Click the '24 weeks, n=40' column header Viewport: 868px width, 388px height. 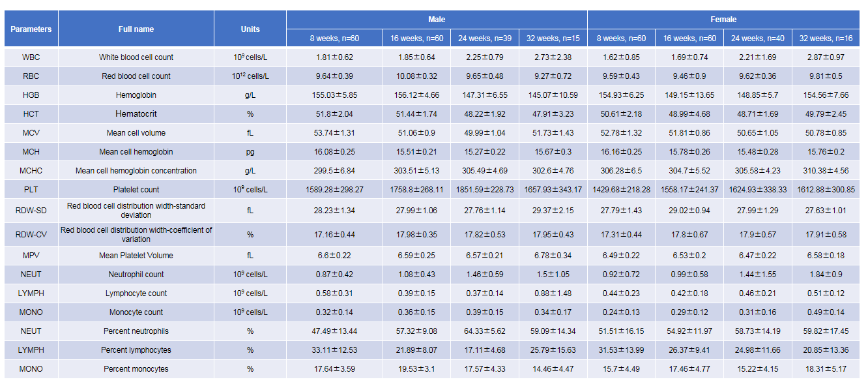pos(757,38)
